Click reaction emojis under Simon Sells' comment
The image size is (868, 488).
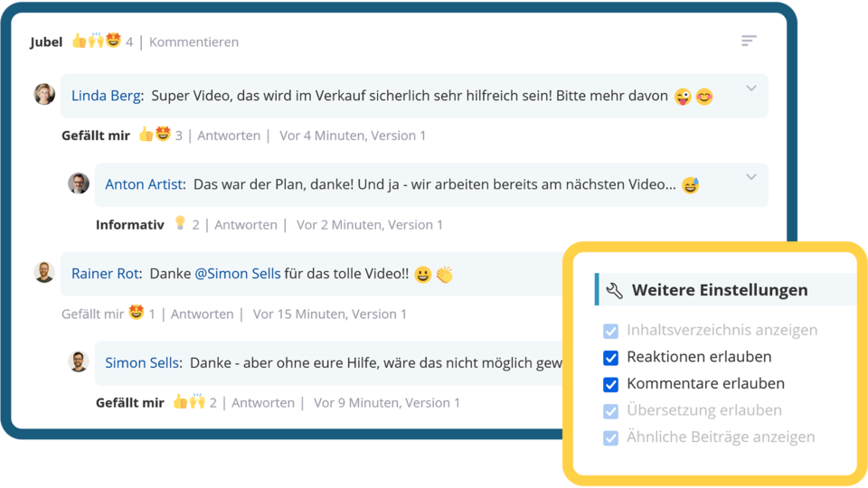coord(189,401)
